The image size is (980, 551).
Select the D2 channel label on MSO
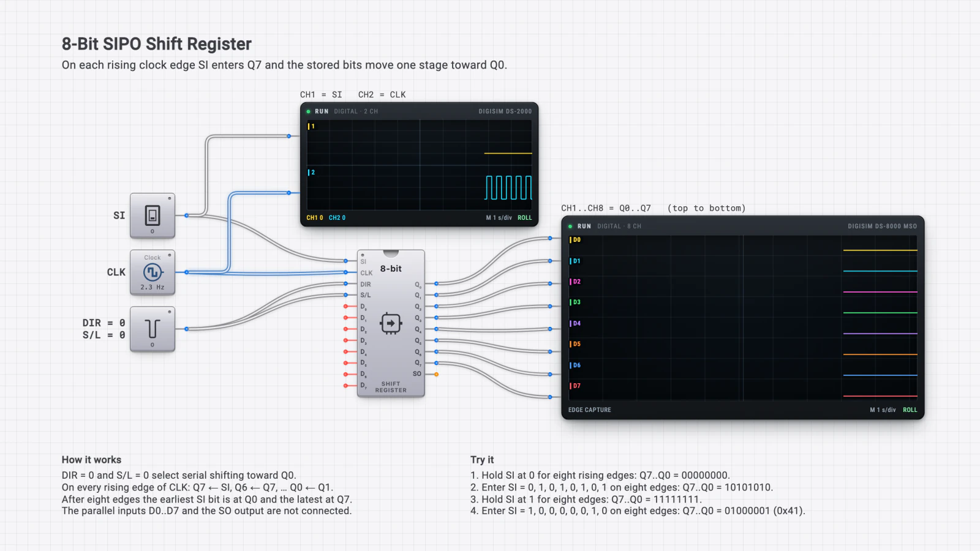tap(575, 282)
